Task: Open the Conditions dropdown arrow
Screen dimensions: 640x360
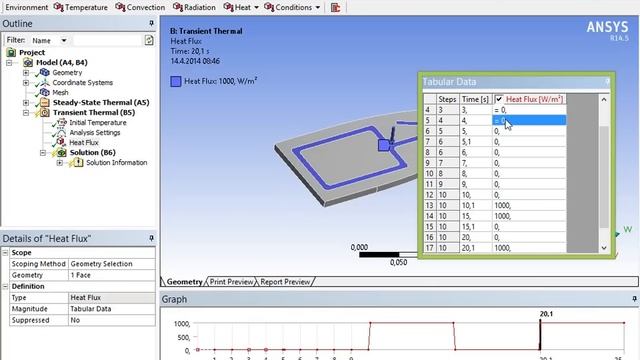Action: [318, 7]
